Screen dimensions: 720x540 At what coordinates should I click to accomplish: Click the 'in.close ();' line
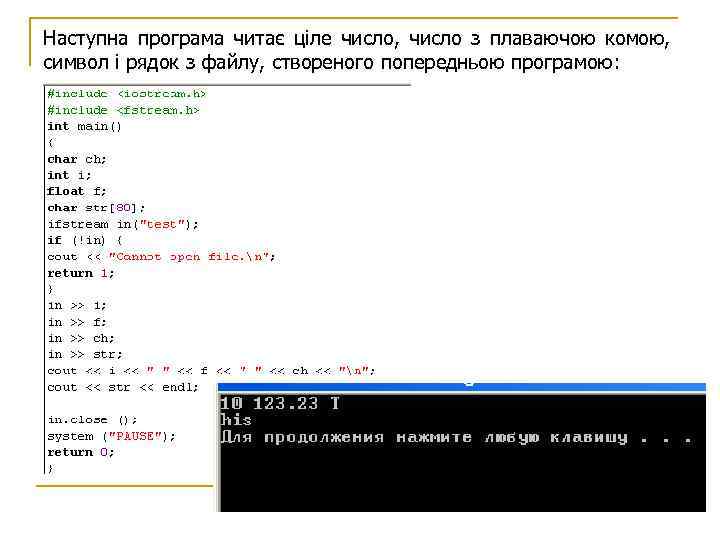(92, 420)
